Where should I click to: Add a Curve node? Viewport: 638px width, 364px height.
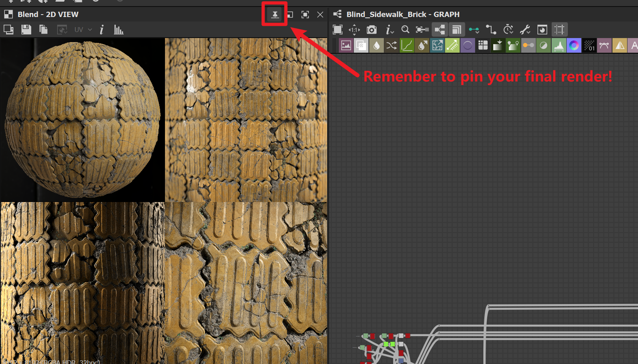(x=407, y=45)
